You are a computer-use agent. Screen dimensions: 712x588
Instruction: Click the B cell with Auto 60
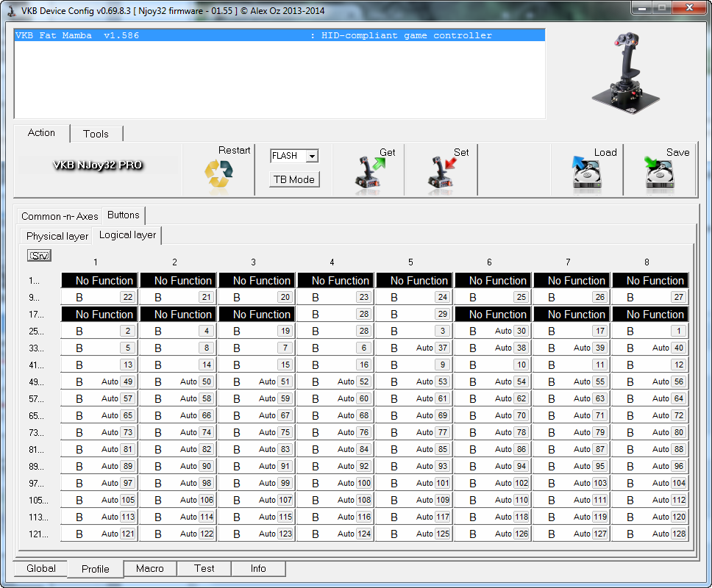point(335,399)
